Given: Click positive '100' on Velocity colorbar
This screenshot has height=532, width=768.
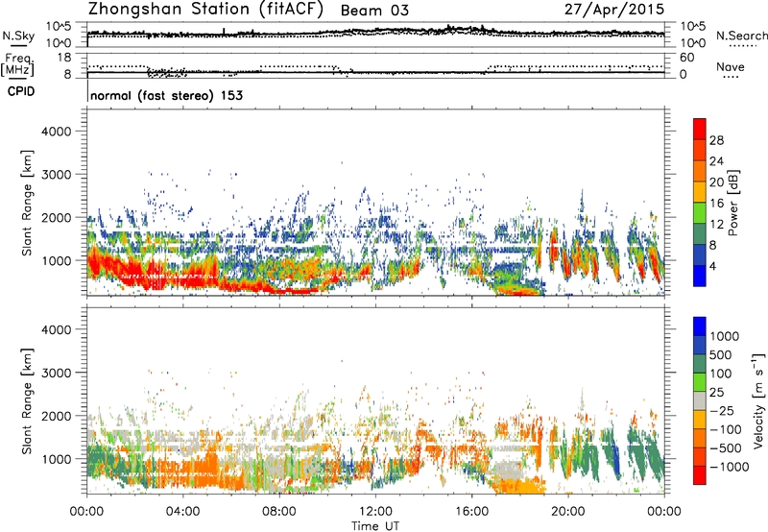Looking at the screenshot, I should coord(721,374).
